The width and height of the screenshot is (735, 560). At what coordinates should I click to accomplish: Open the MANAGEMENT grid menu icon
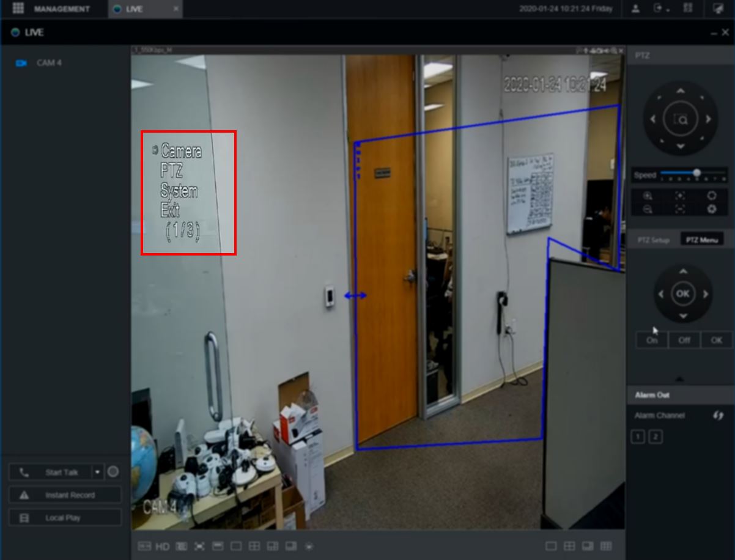pyautogui.click(x=18, y=9)
